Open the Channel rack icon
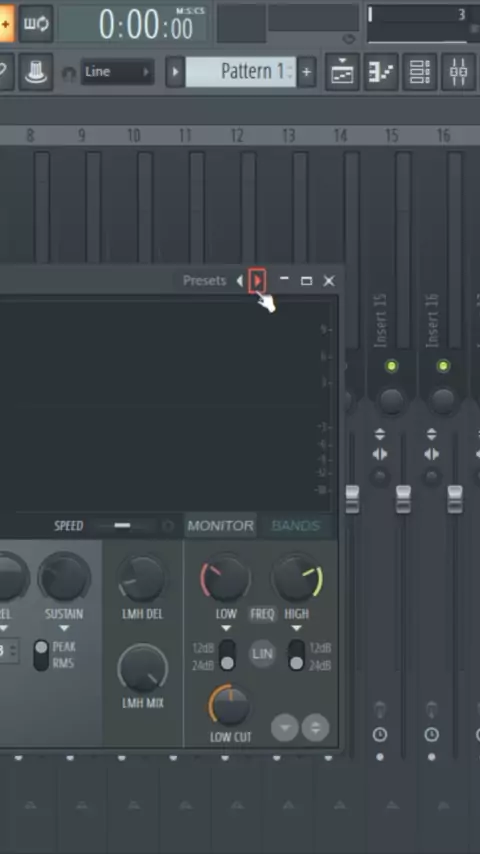 (420, 72)
